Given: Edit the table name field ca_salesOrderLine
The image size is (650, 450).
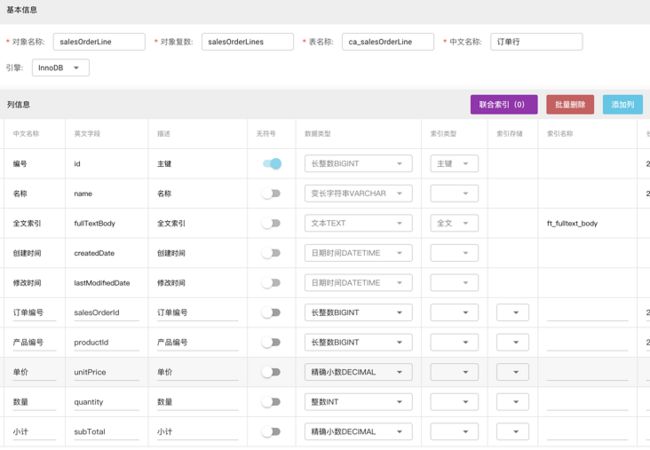Looking at the screenshot, I should click(388, 42).
